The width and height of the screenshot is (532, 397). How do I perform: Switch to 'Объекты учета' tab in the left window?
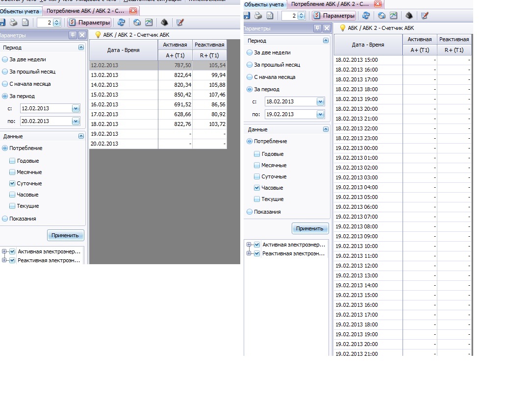pos(20,11)
